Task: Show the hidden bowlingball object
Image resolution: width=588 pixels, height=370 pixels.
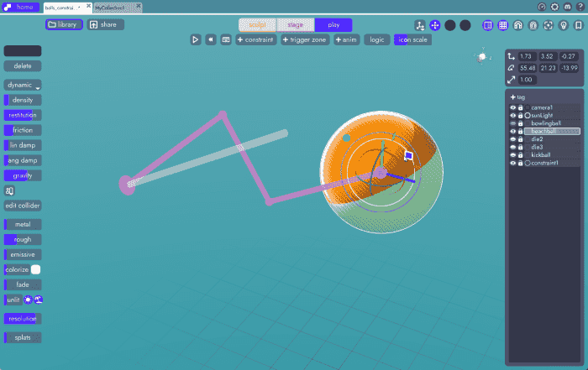Action: pos(512,123)
